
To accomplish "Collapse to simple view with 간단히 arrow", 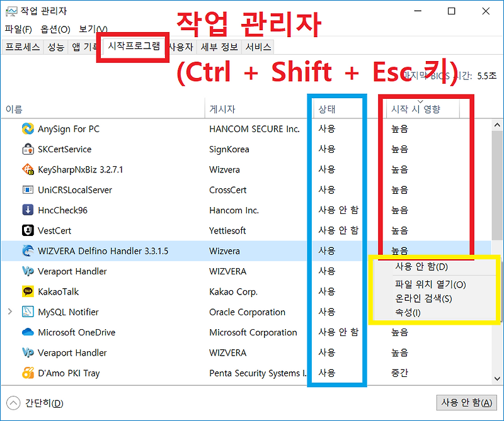I will [13, 403].
